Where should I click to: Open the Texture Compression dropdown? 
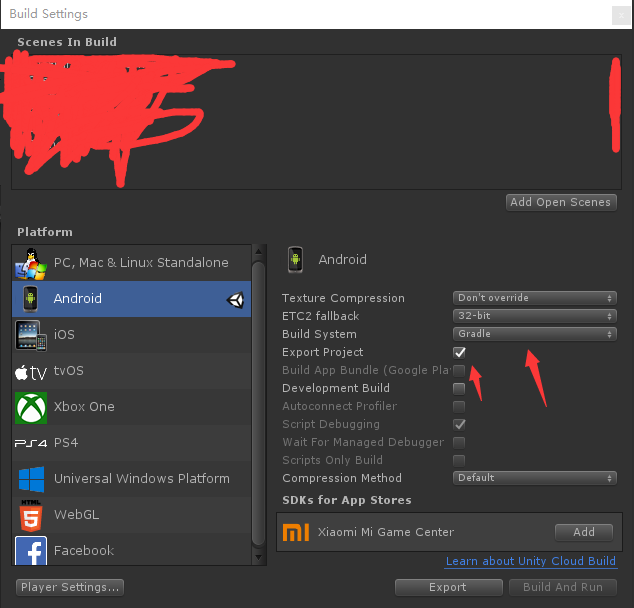[x=535, y=298]
